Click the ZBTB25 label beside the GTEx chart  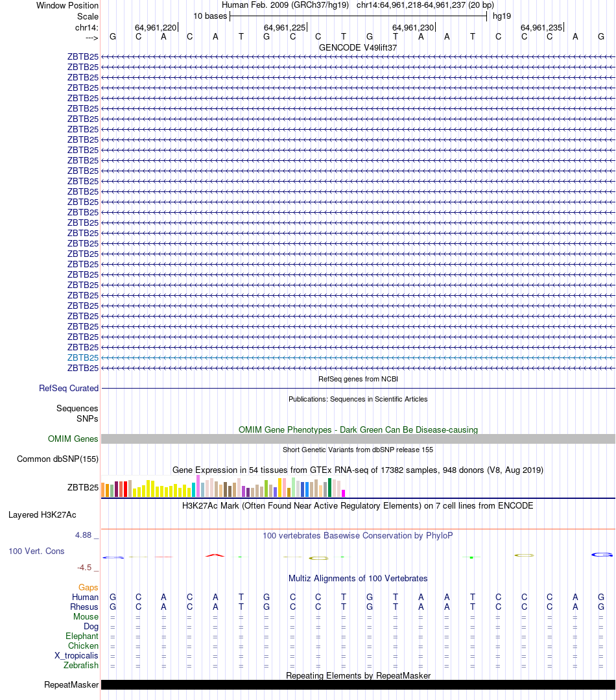pos(83,487)
